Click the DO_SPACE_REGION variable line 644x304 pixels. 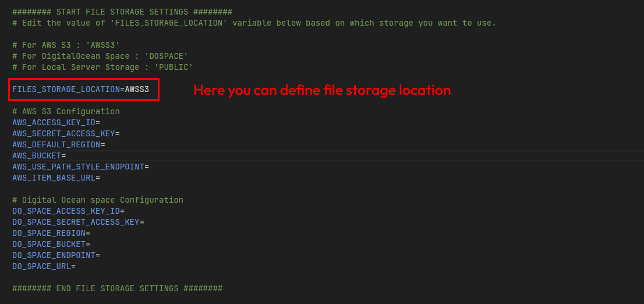tap(51, 233)
